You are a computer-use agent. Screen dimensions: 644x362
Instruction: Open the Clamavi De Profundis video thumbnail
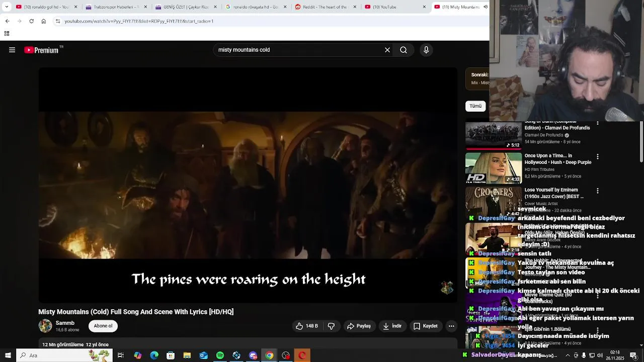pyautogui.click(x=494, y=135)
